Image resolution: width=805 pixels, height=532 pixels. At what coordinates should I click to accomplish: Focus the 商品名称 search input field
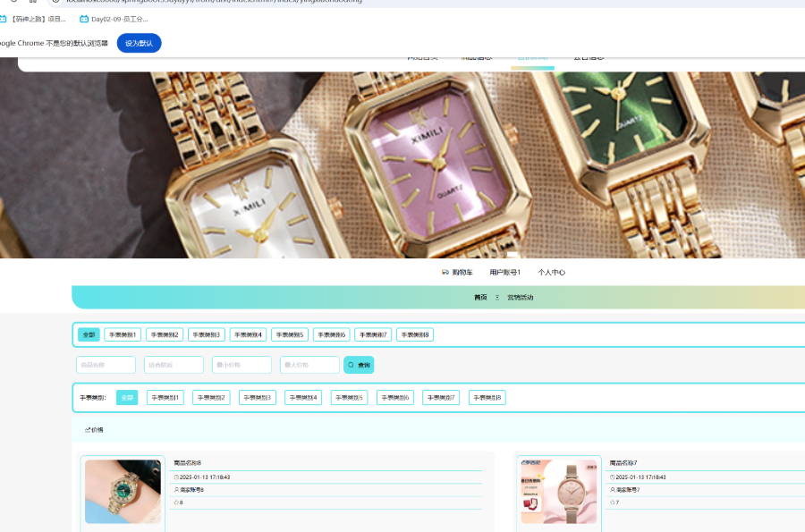[106, 365]
